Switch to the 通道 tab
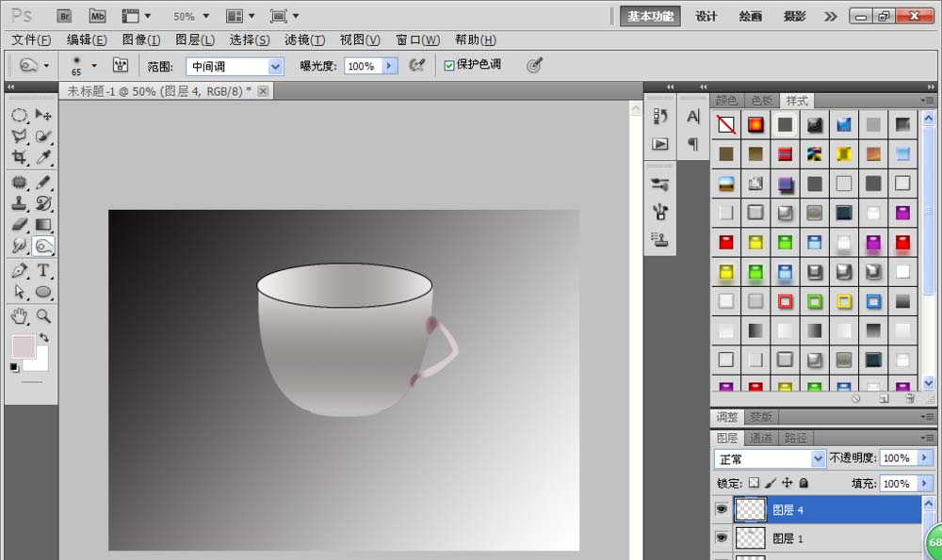 (x=761, y=437)
